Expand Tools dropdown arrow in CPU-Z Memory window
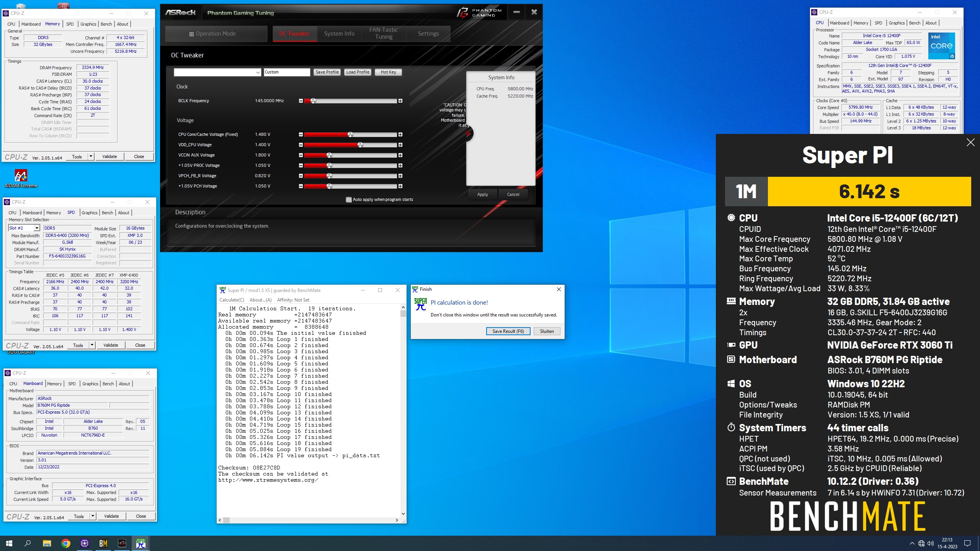980x551 pixels. point(91,156)
